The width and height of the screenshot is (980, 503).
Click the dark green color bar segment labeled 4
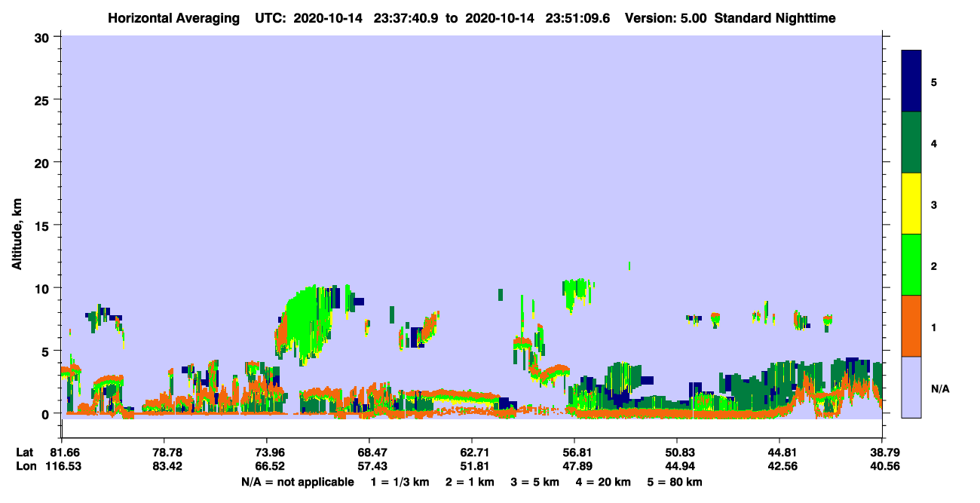click(x=911, y=143)
